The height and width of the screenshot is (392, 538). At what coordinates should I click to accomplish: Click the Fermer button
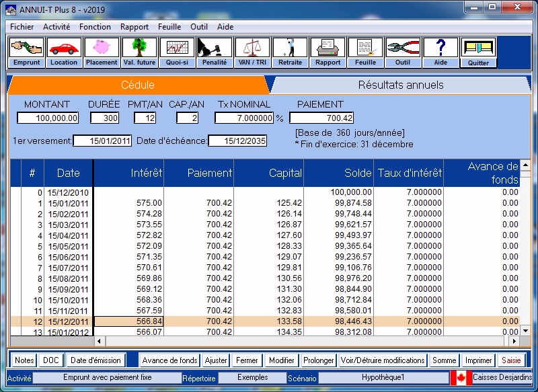[x=247, y=360]
